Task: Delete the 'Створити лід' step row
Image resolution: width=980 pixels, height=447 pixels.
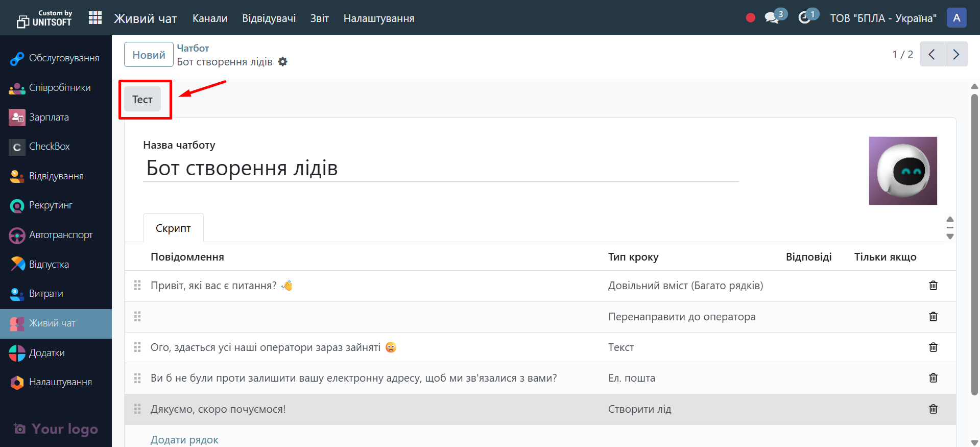Action: [933, 409]
